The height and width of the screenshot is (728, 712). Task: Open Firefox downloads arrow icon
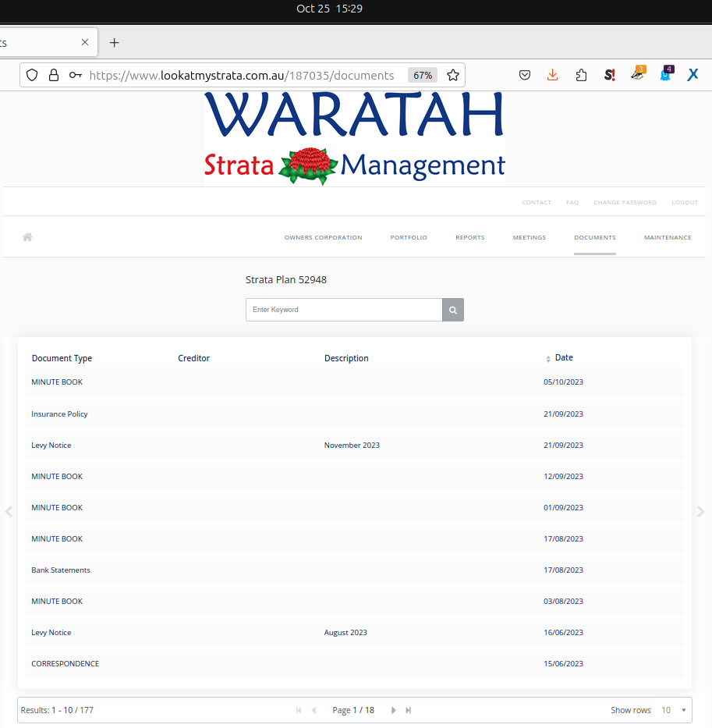[x=552, y=75]
